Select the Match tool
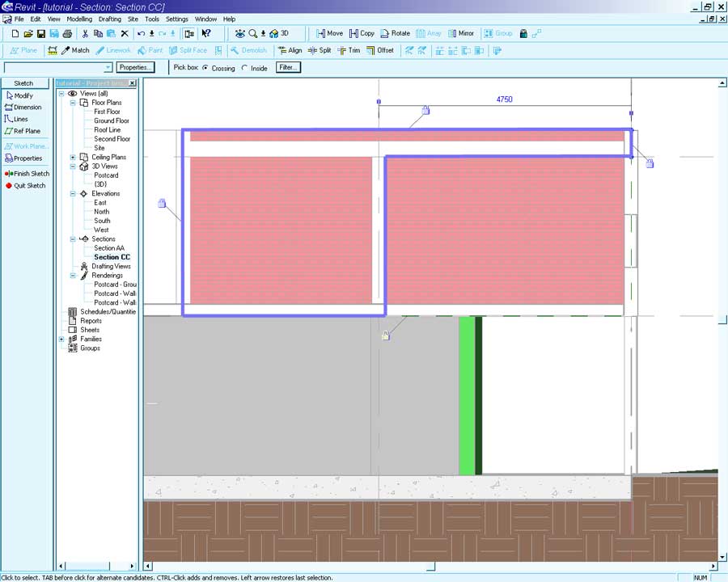Viewport: 728px width, 582px height. (x=74, y=50)
